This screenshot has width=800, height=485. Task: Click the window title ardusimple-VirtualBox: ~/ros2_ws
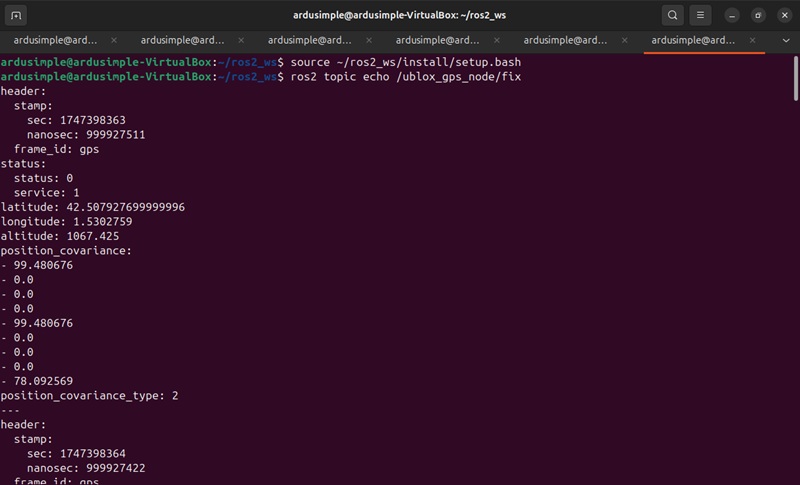pyautogui.click(x=399, y=15)
